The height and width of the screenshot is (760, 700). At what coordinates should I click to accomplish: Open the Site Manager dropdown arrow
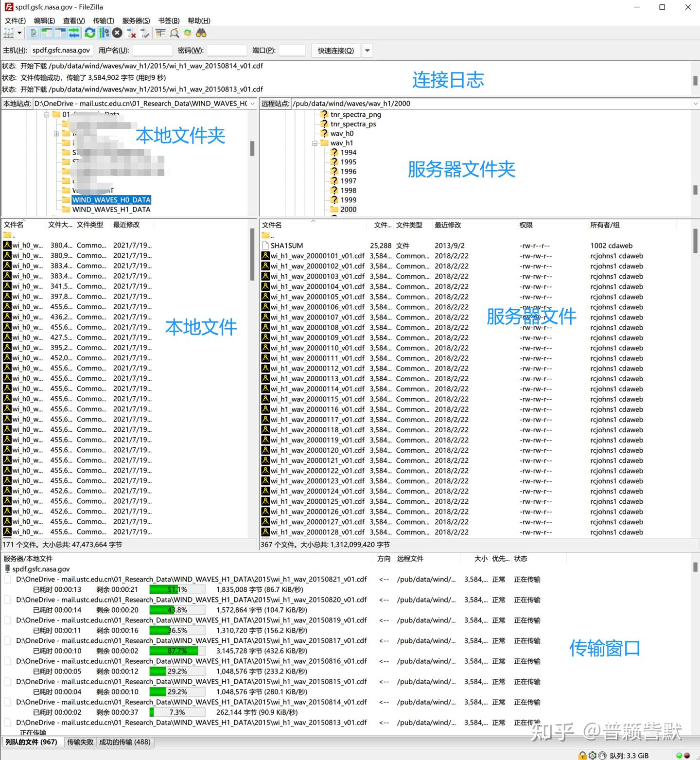coord(19,33)
